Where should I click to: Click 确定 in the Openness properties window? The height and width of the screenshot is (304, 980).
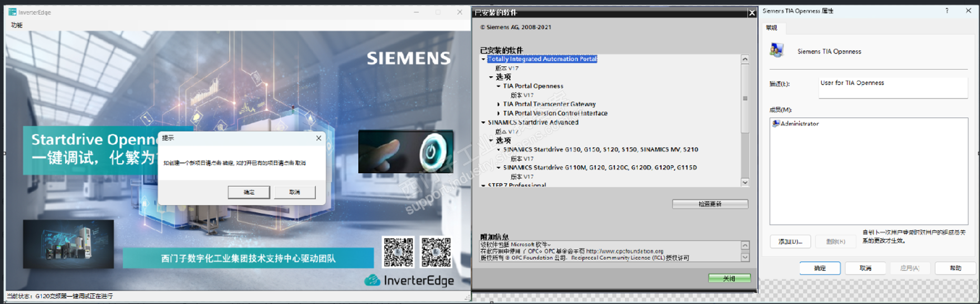(820, 268)
